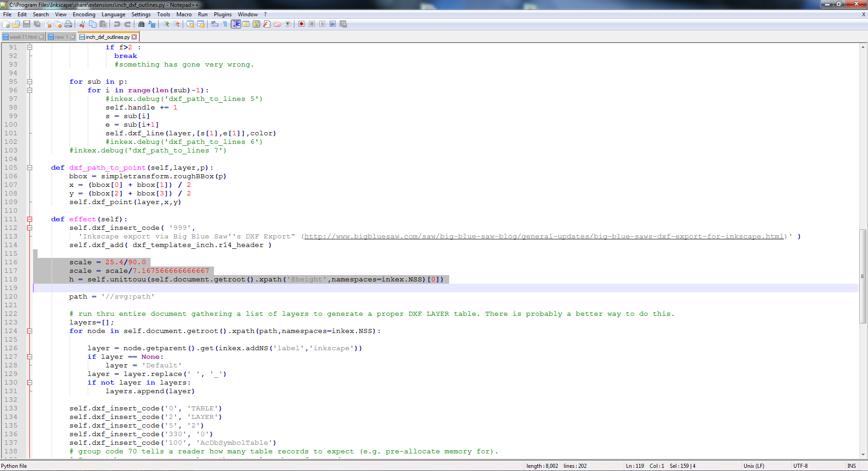The image size is (868, 471).
Task: Toggle the indent guide toolbar button
Action: pos(236,24)
